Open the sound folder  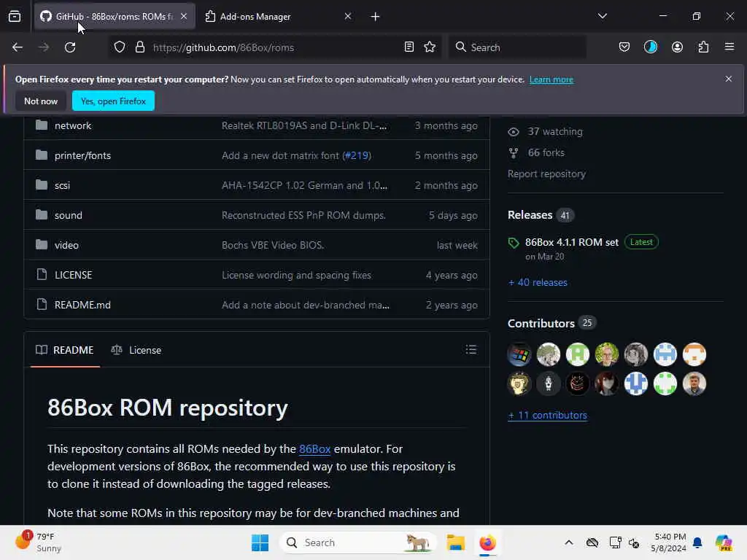point(68,215)
